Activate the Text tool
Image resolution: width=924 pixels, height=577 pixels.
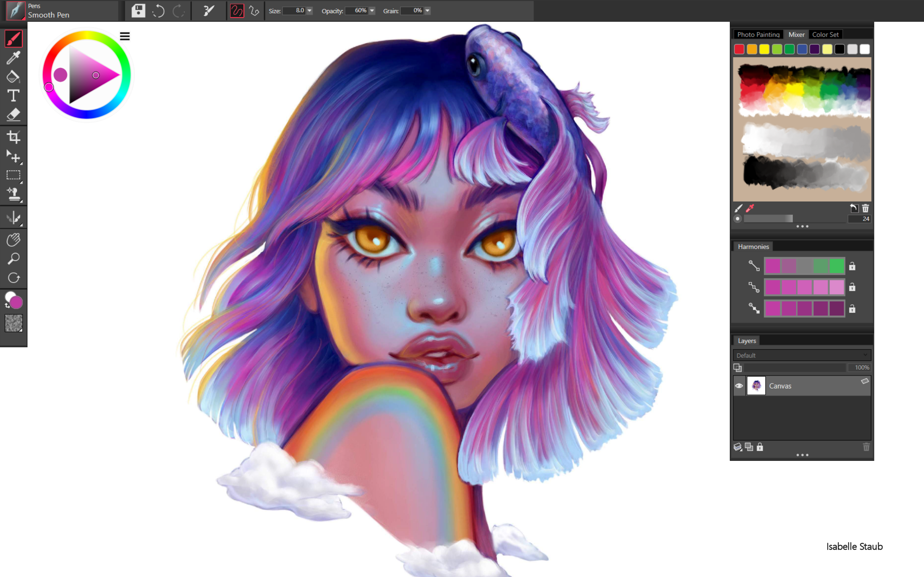click(14, 96)
